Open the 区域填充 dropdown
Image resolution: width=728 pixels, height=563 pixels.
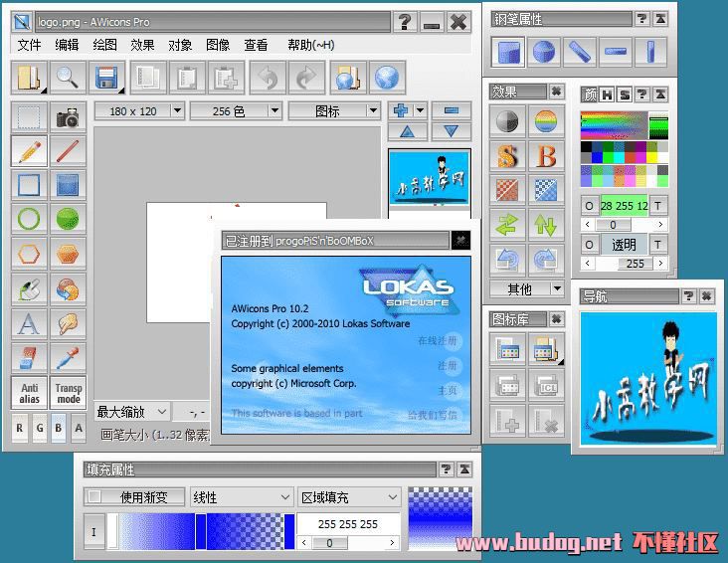click(x=349, y=497)
